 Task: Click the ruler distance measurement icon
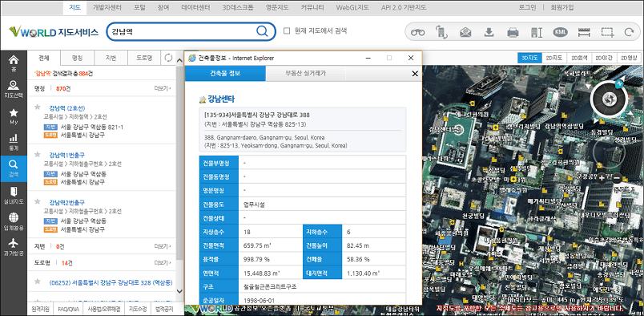pyautogui.click(x=584, y=32)
